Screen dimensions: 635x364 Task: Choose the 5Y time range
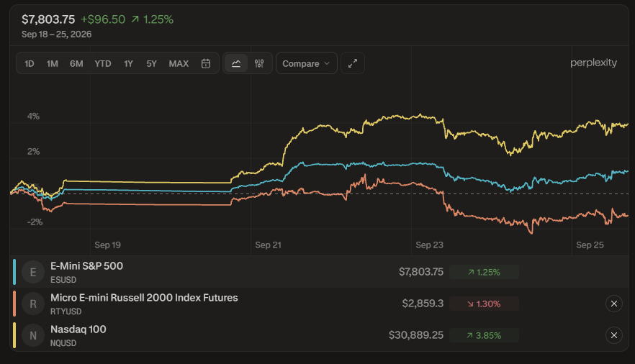pos(151,63)
